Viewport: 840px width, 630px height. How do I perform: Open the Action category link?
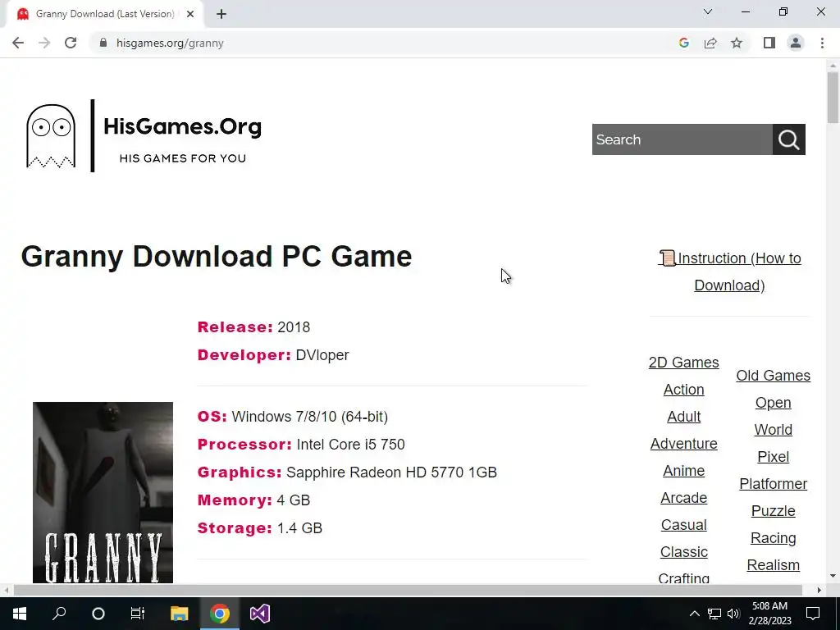[x=683, y=390]
